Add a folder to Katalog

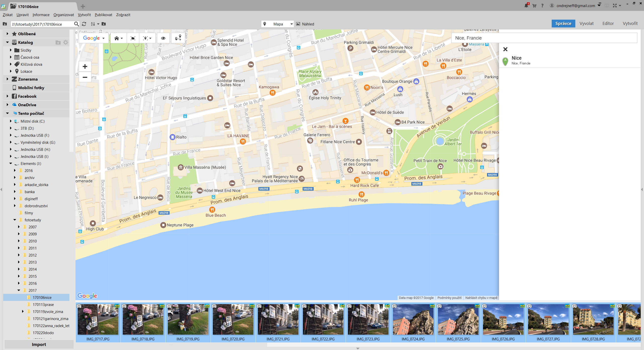pos(58,42)
